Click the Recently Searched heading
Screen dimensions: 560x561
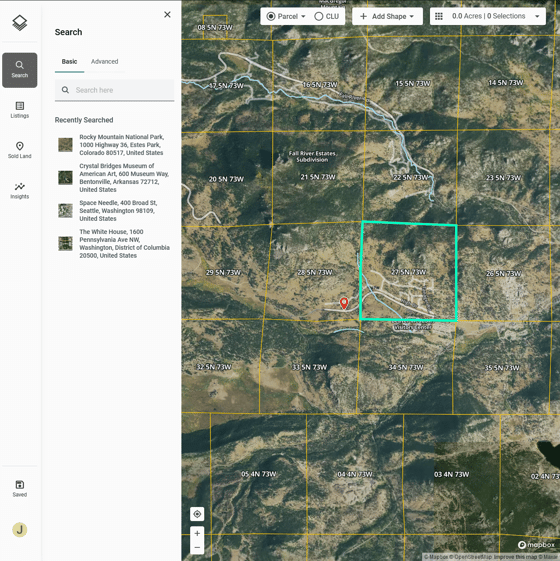coord(84,120)
